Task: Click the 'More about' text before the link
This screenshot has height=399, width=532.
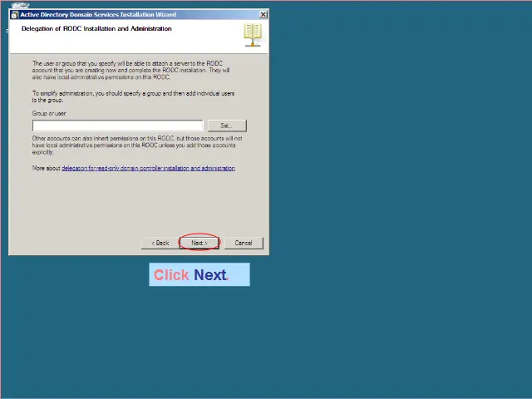Action: pyautogui.click(x=46, y=168)
